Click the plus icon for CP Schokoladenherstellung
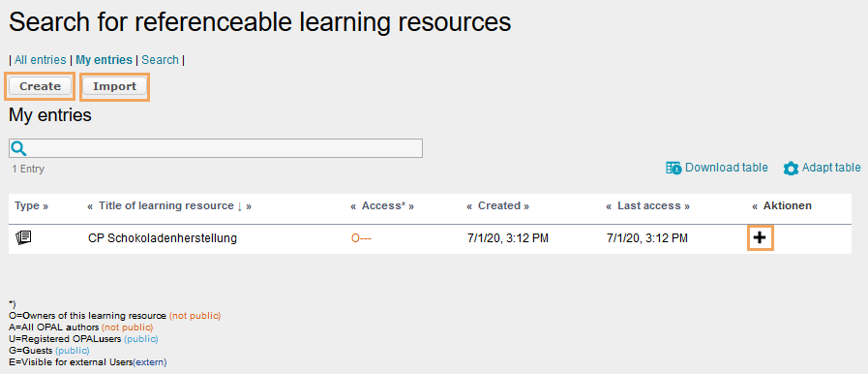Screen dimensions: 868x374 [x=760, y=238]
